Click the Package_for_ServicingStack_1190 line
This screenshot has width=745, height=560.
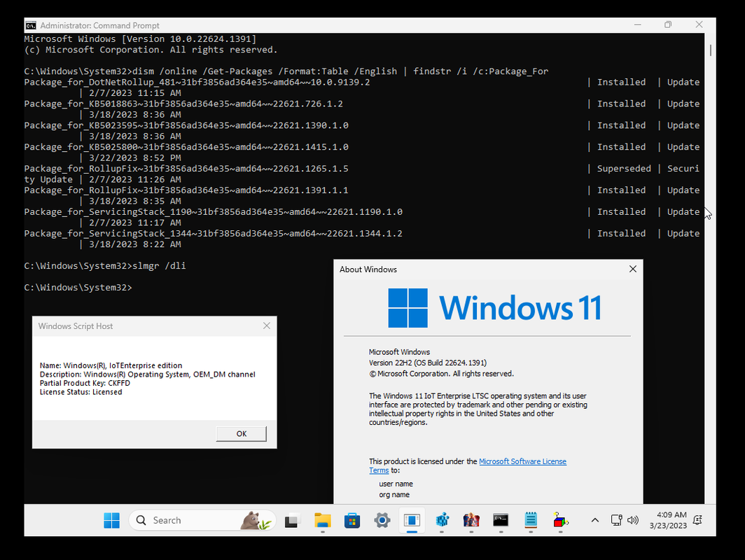pos(214,212)
